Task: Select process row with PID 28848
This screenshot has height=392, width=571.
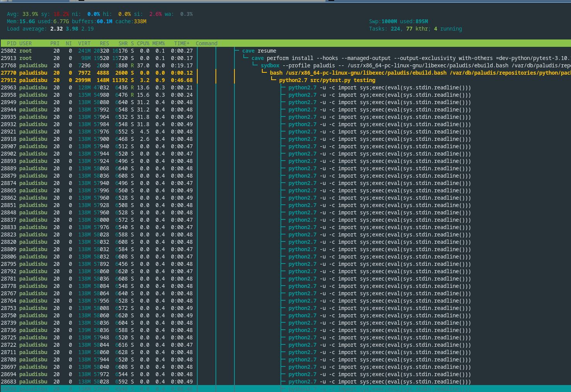Action: [x=285, y=212]
